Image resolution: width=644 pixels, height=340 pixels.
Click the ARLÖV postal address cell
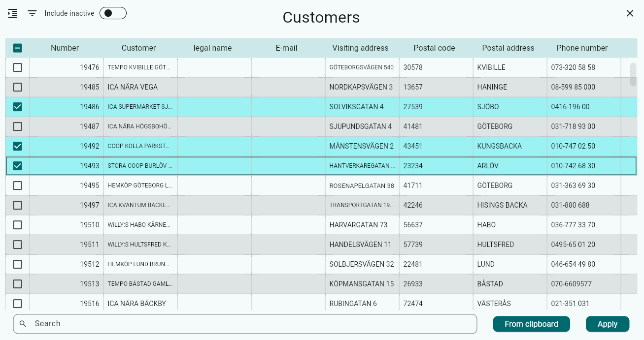pos(510,166)
